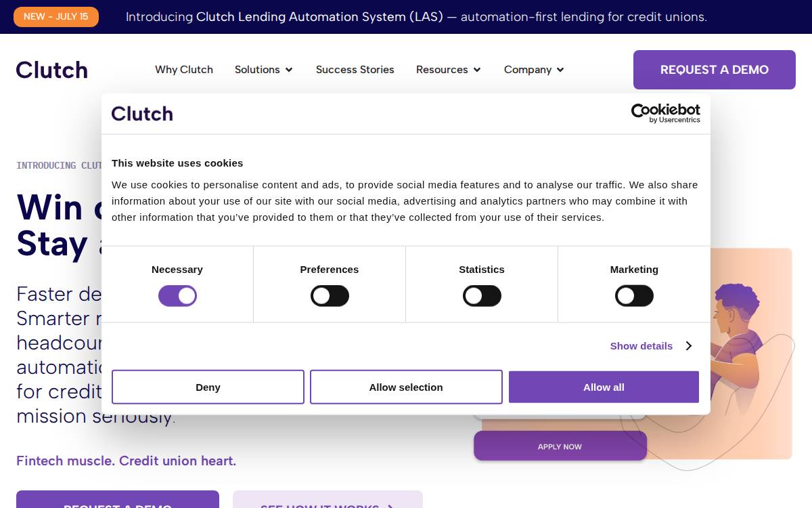Image resolution: width=812 pixels, height=508 pixels.
Task: Click 'Fintech muscle. Credit union heart.' tagline
Action: (127, 461)
